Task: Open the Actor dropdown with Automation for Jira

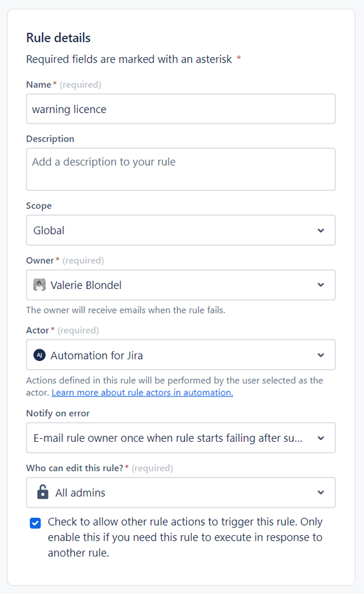Action: [x=172, y=356]
